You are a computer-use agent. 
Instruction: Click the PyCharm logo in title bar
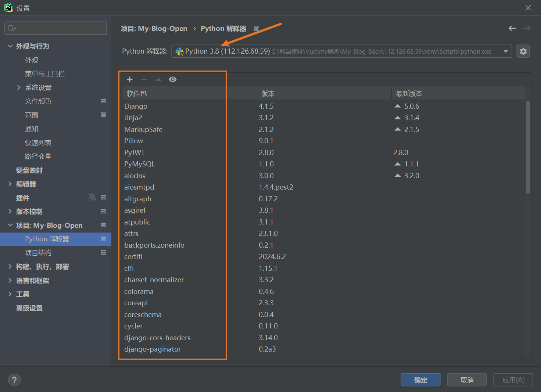point(8,8)
